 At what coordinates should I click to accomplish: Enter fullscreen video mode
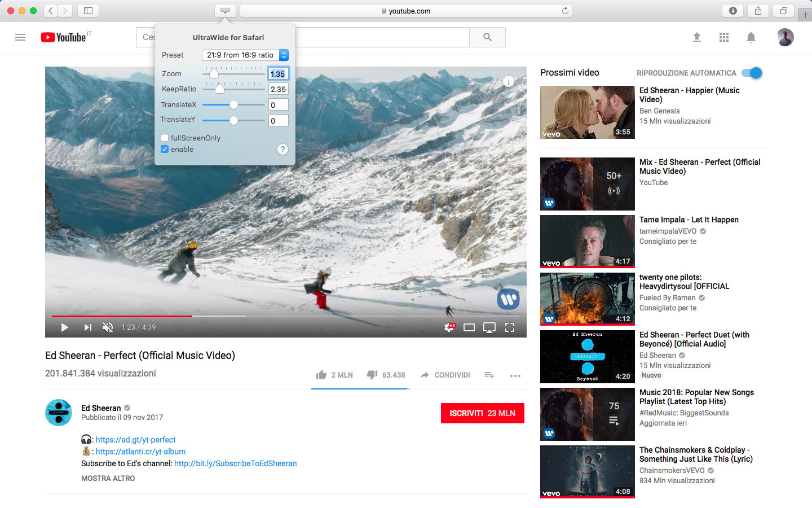510,327
